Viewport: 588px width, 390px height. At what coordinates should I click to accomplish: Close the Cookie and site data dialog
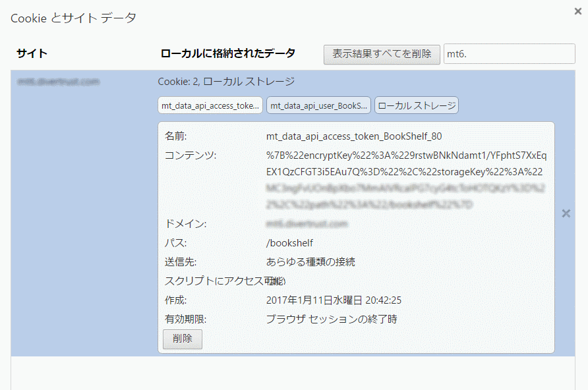(x=578, y=12)
